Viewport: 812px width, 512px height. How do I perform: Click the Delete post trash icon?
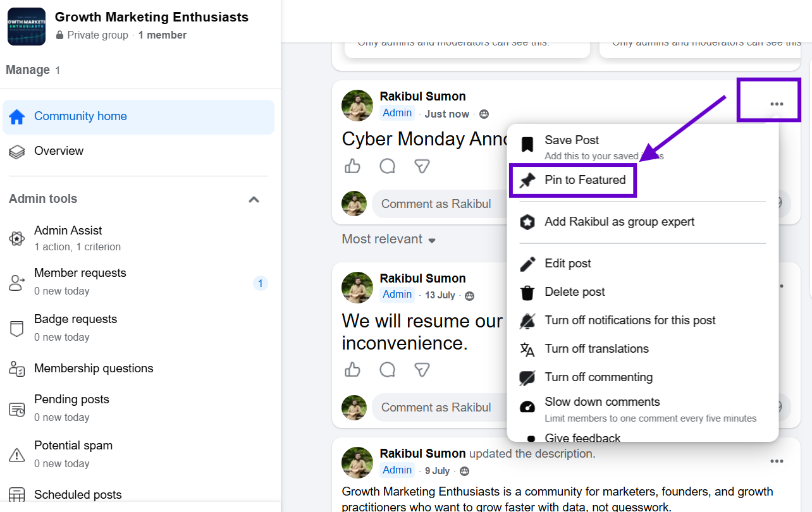tap(527, 293)
